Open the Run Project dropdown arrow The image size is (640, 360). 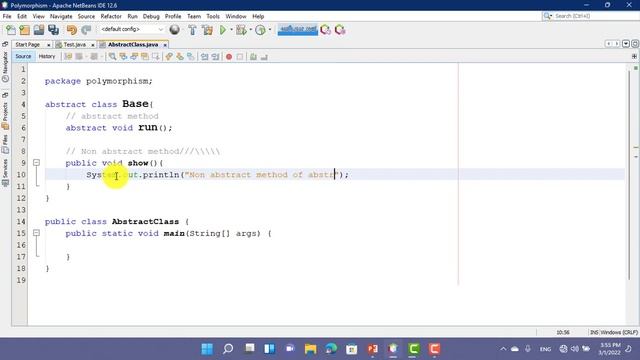click(231, 30)
